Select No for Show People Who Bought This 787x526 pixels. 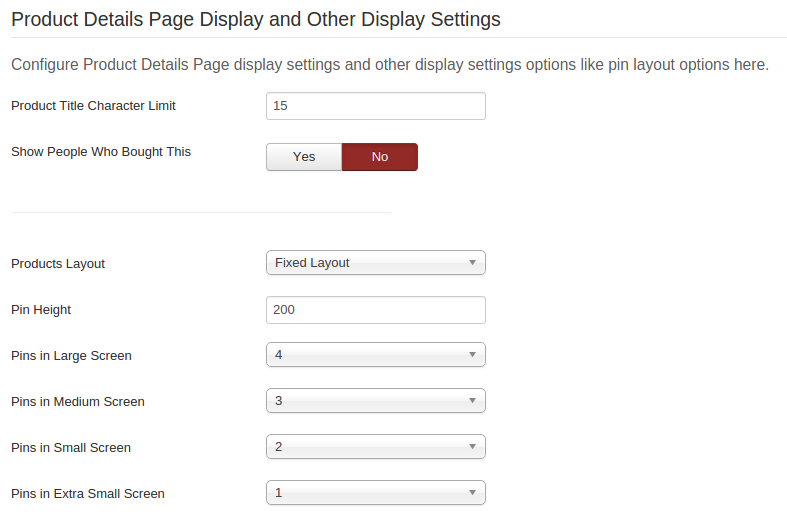(380, 157)
